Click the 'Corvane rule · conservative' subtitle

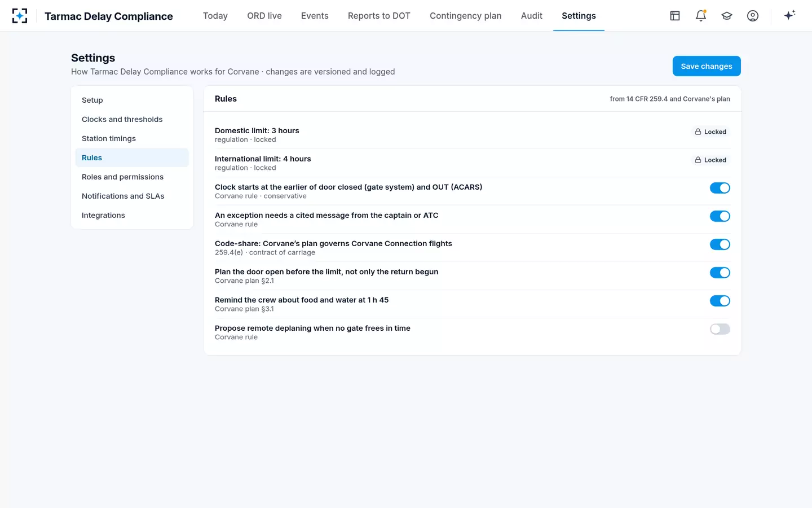[261, 196]
